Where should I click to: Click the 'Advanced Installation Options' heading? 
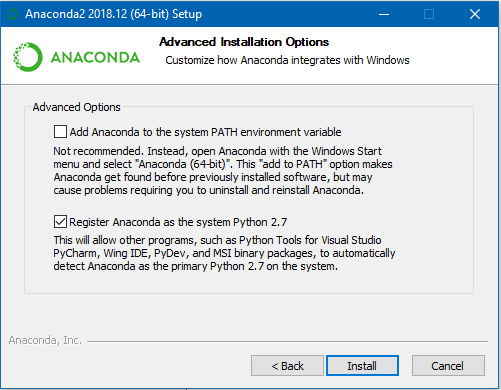[x=244, y=42]
